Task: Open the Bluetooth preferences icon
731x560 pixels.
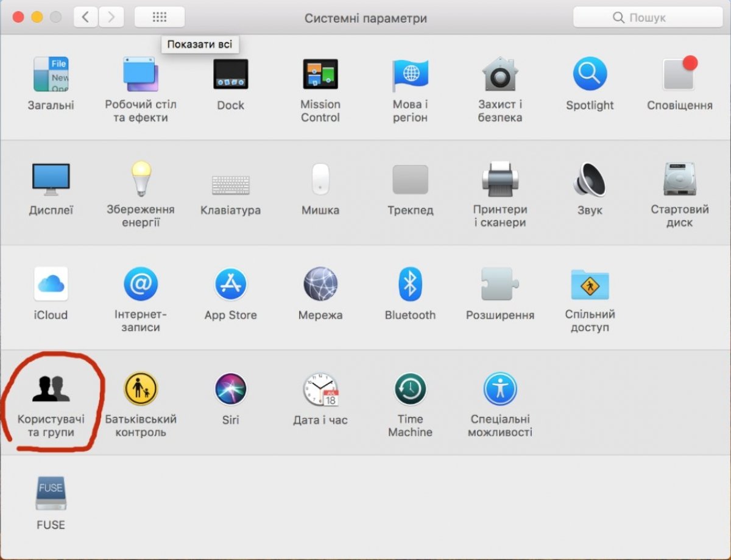Action: [x=410, y=284]
